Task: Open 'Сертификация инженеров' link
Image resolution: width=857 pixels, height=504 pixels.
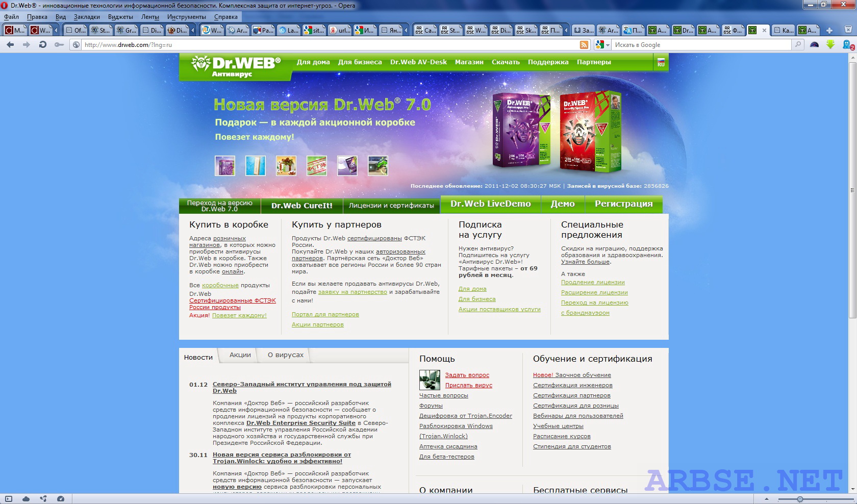Action: pyautogui.click(x=572, y=385)
